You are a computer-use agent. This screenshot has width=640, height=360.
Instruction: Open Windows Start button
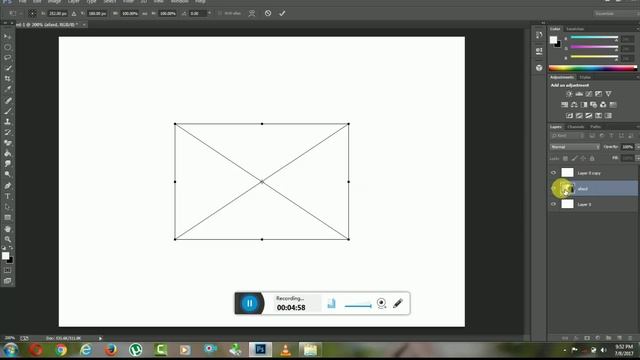(11, 350)
